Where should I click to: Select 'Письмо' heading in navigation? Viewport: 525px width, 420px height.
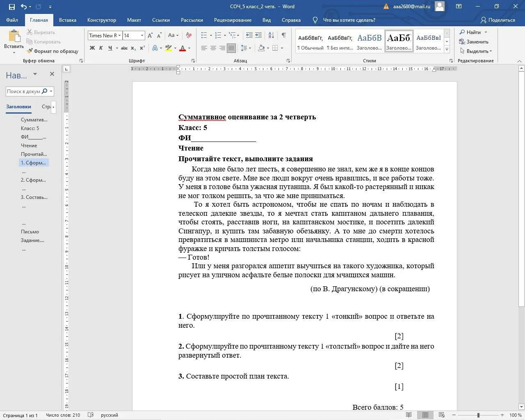30,232
